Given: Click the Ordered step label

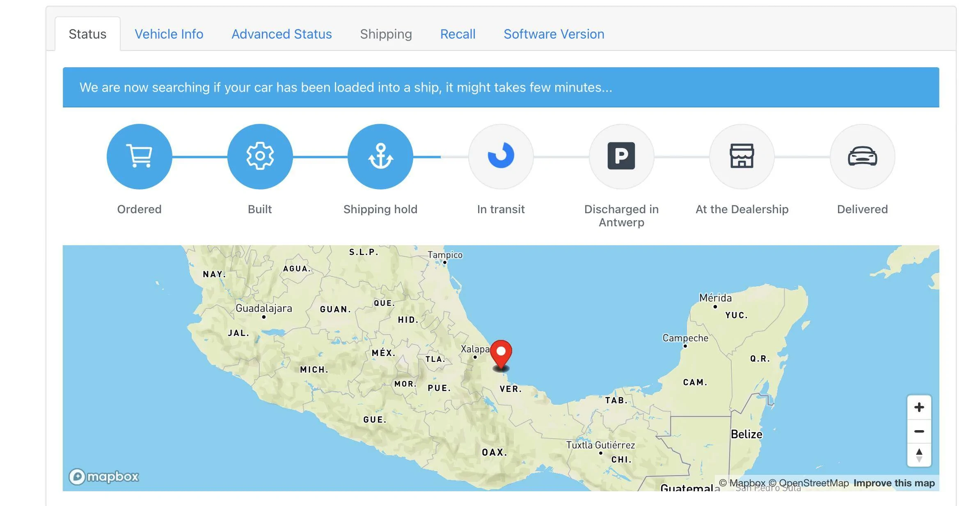Looking at the screenshot, I should click(140, 209).
